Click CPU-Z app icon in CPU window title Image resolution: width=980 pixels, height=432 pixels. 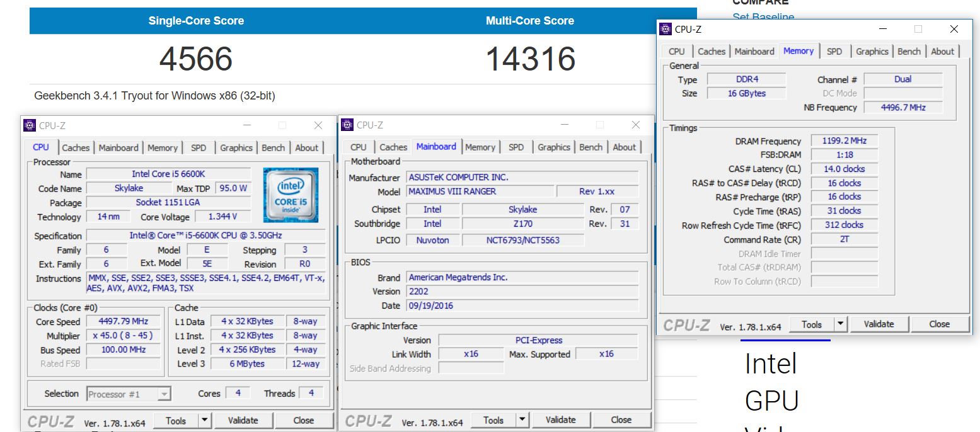pyautogui.click(x=30, y=125)
